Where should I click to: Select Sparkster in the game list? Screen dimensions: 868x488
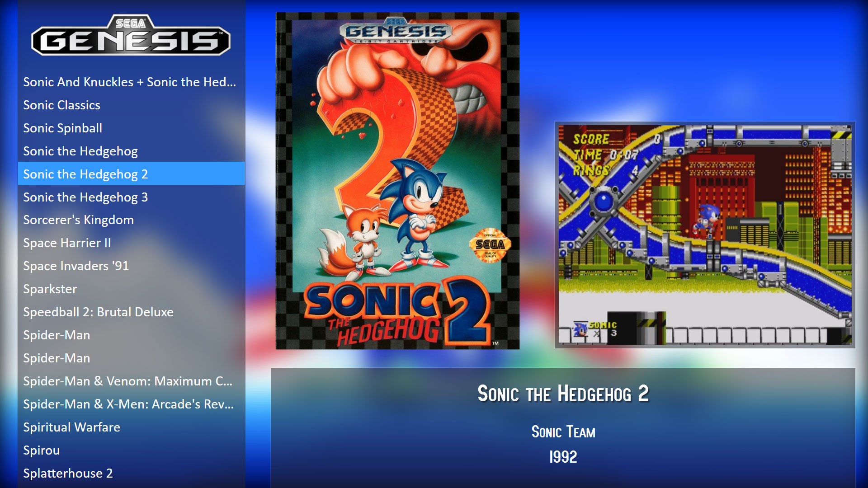pyautogui.click(x=131, y=289)
